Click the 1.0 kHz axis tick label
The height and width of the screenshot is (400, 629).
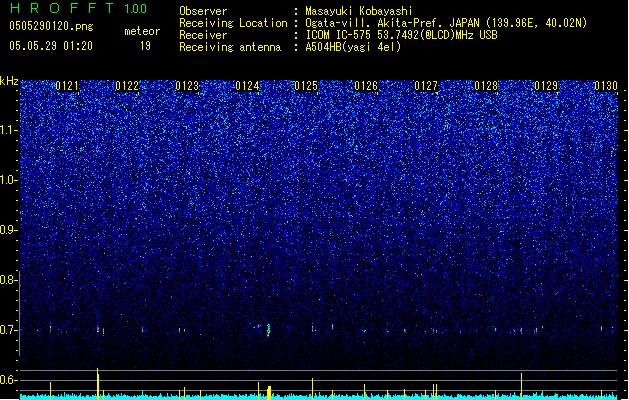point(8,180)
